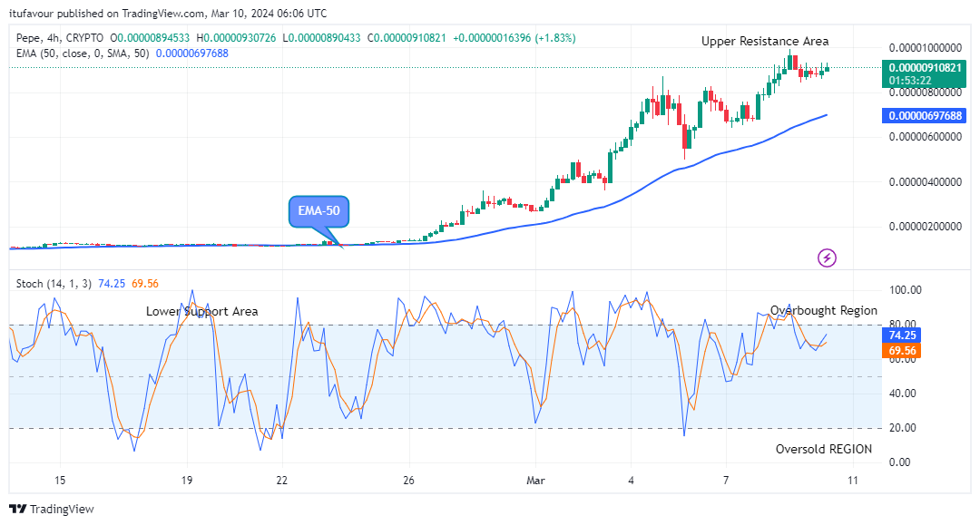Select the EMA-50 callout label
Image resolution: width=980 pixels, height=525 pixels.
tap(318, 211)
